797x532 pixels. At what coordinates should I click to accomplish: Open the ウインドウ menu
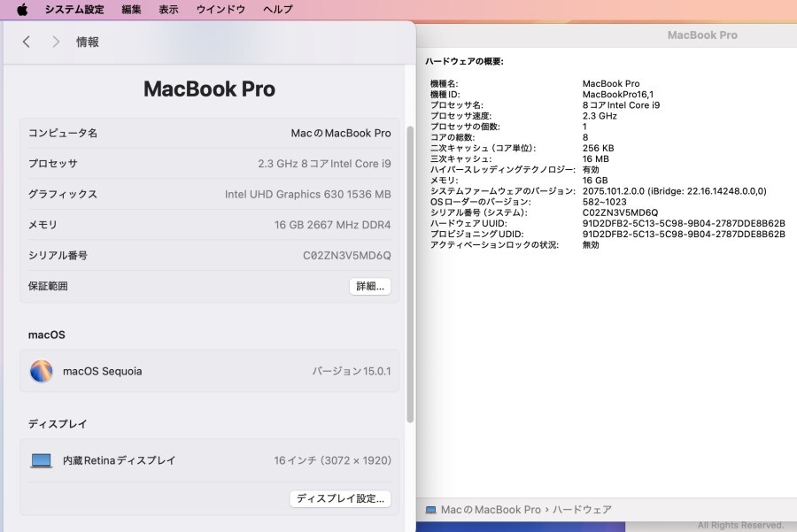coord(221,9)
